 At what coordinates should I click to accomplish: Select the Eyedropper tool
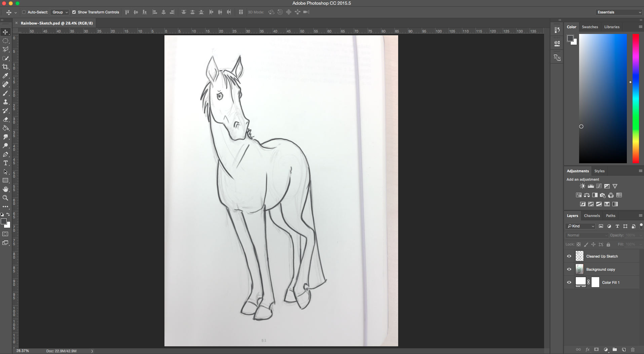pyautogui.click(x=5, y=76)
